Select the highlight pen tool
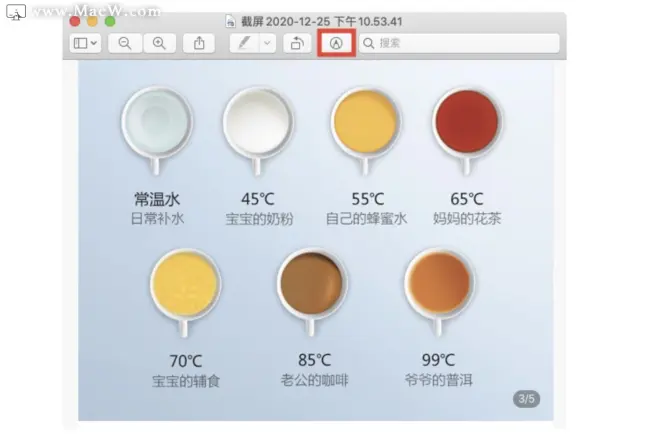 pos(244,43)
